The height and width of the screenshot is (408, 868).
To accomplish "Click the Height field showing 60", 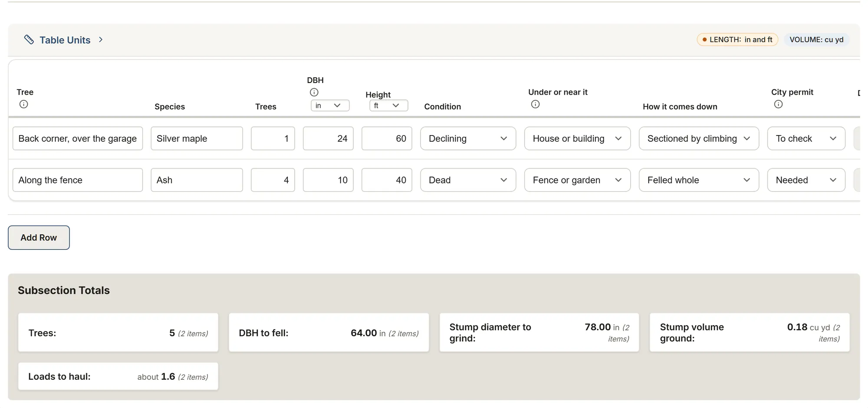I will tap(387, 139).
